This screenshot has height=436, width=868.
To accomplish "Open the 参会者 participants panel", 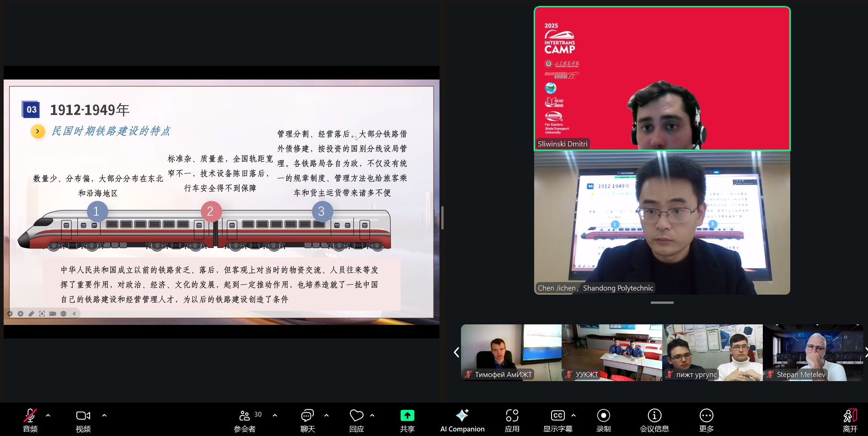I will pos(245,420).
